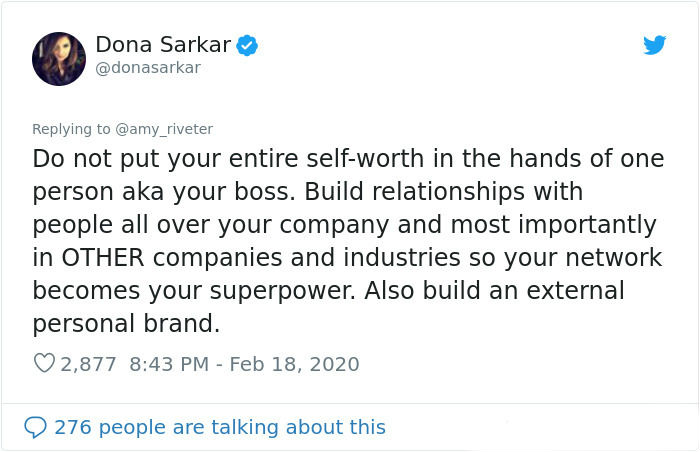Click the word OTHER in the tweet

[103, 258]
